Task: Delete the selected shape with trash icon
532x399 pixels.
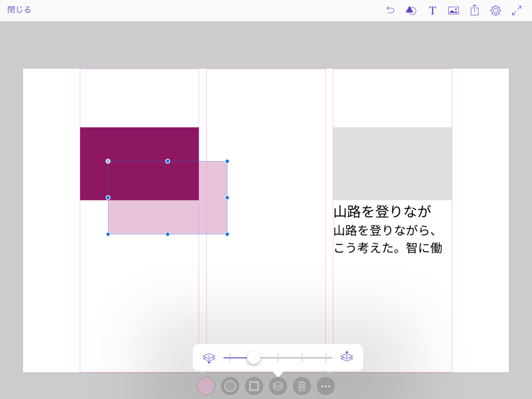Action: click(x=302, y=386)
